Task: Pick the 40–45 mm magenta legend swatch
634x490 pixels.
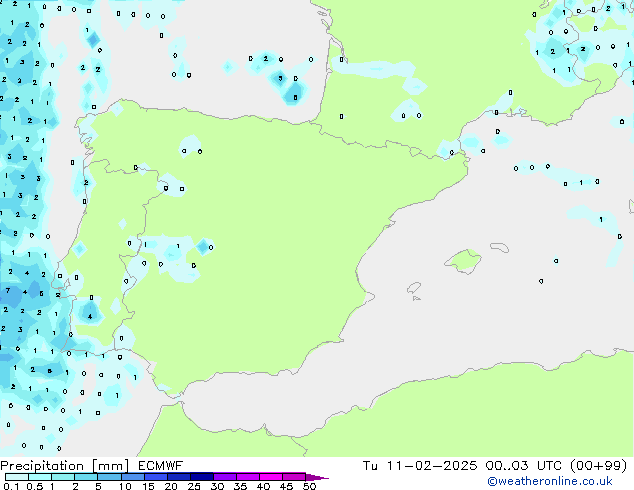Action: [x=271, y=477]
